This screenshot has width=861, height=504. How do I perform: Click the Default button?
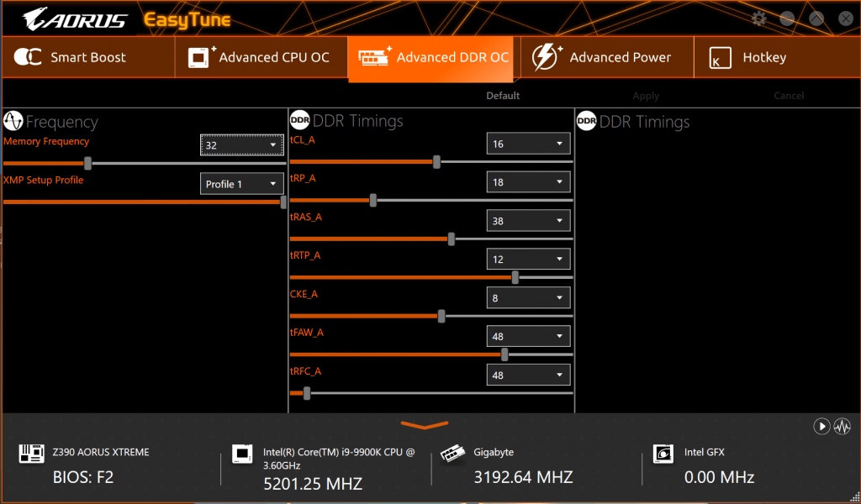(x=503, y=96)
